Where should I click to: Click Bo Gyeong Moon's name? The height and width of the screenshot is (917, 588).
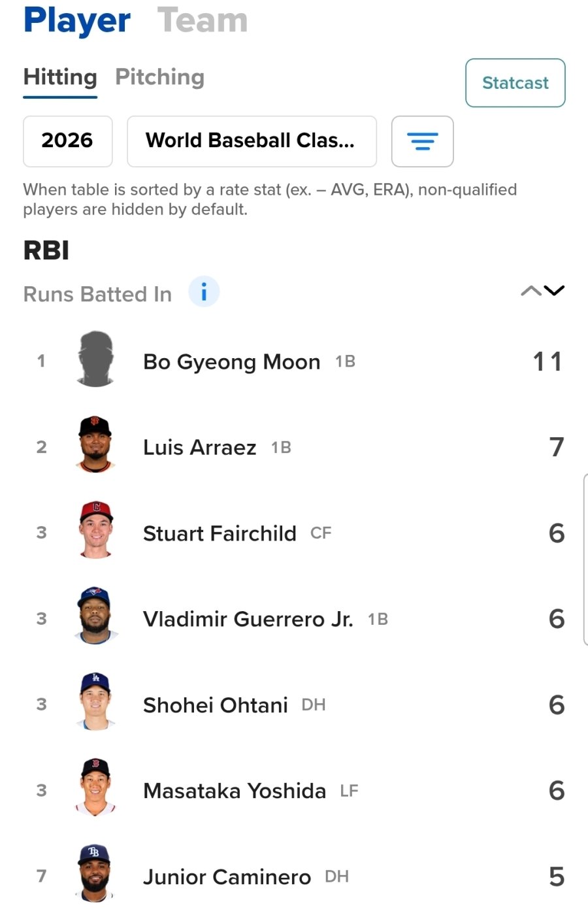tap(231, 361)
